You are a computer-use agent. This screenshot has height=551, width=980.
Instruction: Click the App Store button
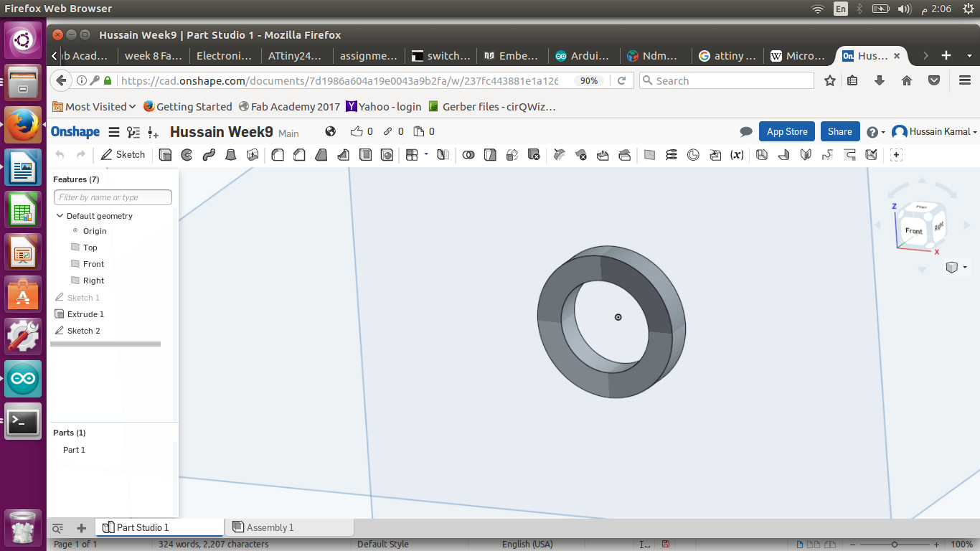coord(787,131)
